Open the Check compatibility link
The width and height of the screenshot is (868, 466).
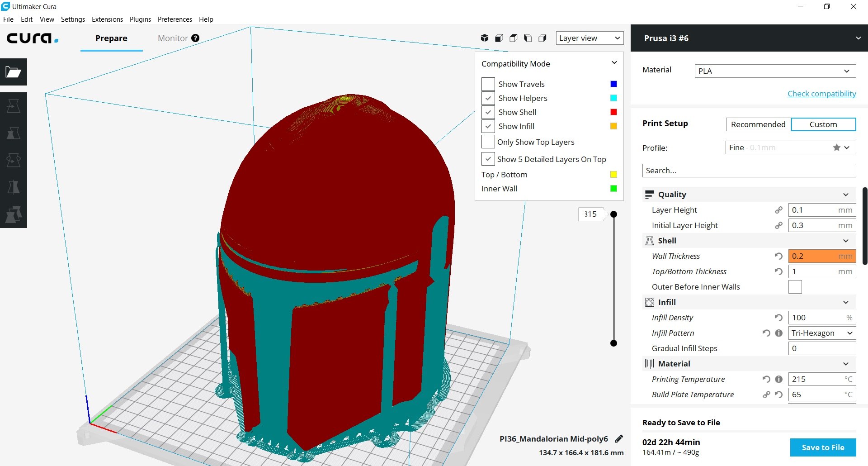[x=822, y=94]
